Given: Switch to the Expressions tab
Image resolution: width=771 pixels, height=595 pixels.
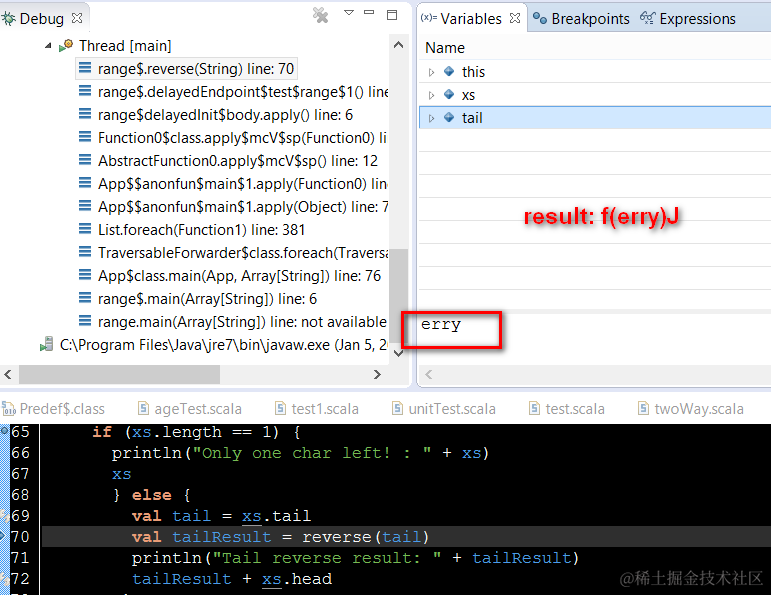Looking at the screenshot, I should click(687, 19).
